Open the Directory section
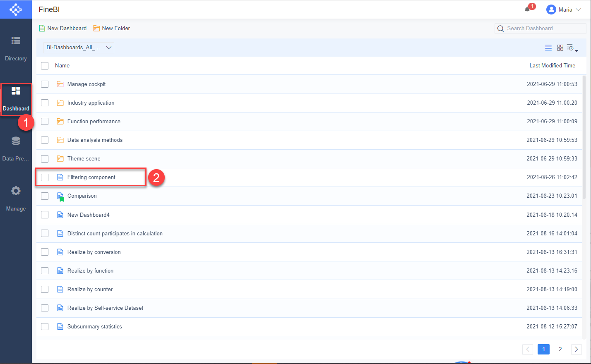 (x=16, y=49)
